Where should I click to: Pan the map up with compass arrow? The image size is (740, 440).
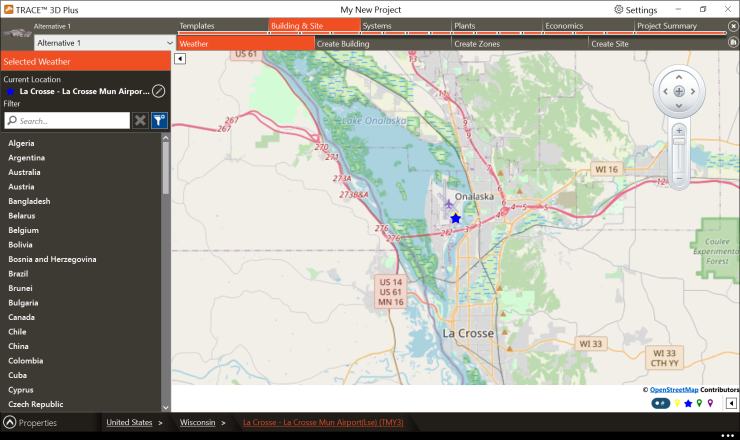tap(678, 76)
